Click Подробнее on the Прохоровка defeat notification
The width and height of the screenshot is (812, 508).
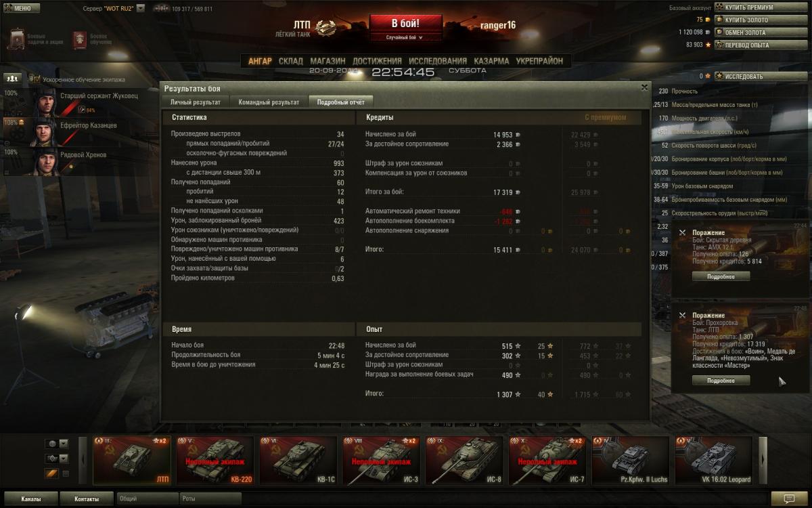[x=721, y=381]
